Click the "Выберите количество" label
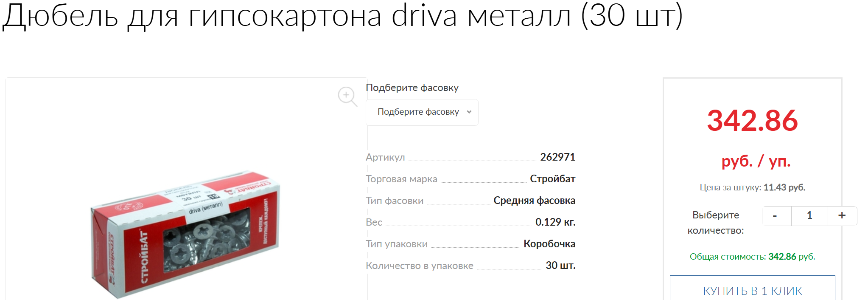868x300 pixels. click(x=716, y=223)
